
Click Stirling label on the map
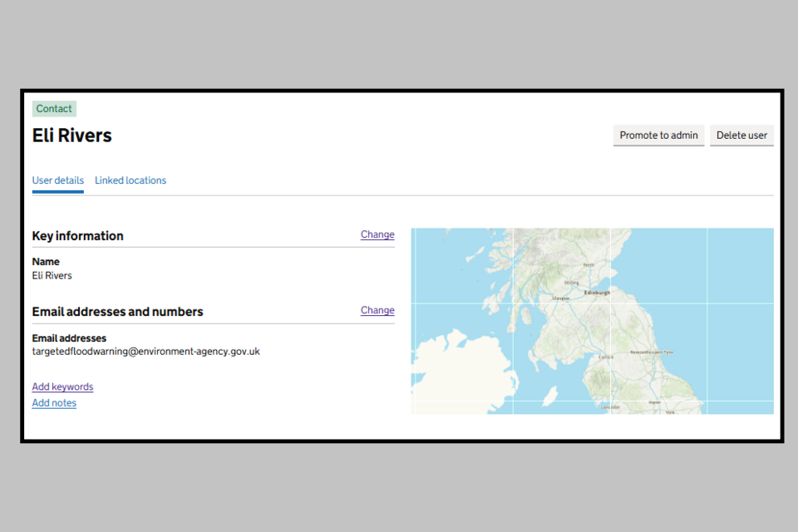[571, 283]
